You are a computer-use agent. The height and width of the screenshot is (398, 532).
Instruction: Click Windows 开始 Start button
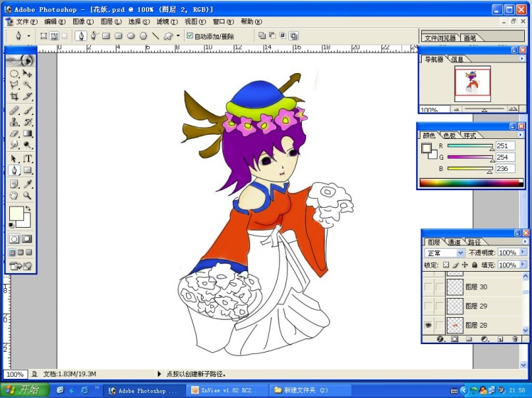pyautogui.click(x=24, y=390)
